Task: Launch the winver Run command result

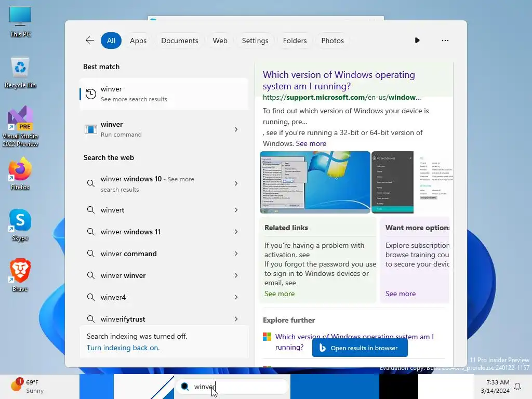Action: [164, 129]
